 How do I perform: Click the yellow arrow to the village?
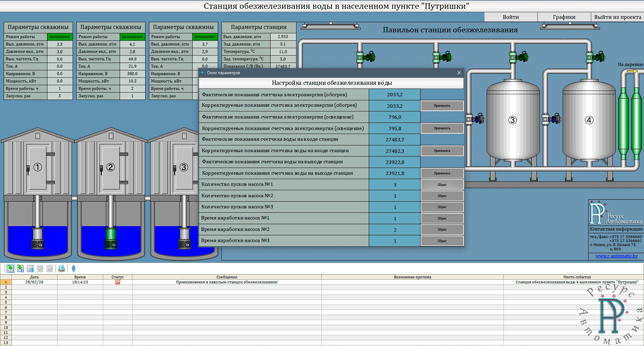click(x=632, y=71)
